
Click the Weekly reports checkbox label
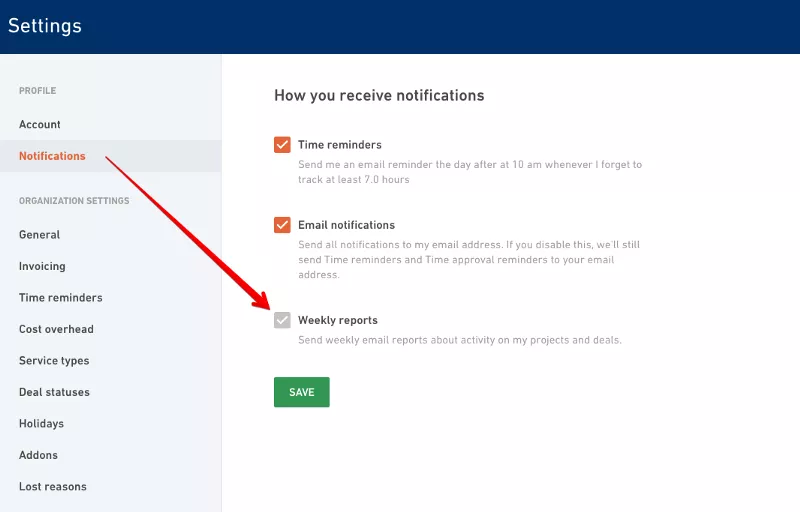pos(338,320)
